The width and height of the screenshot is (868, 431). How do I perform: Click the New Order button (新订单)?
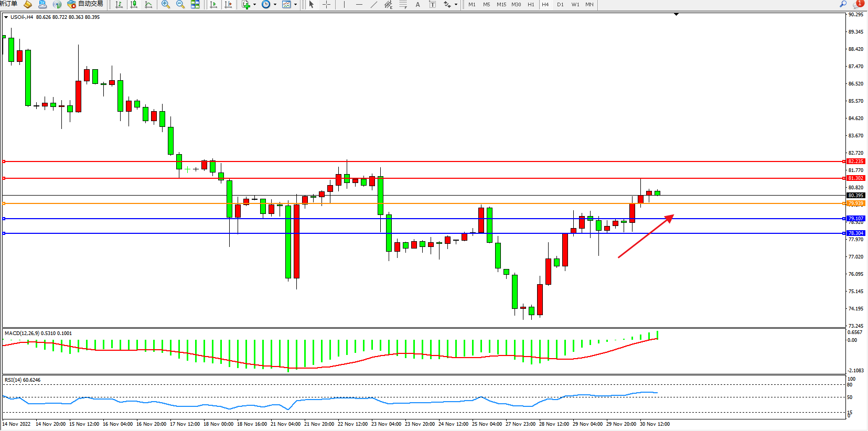click(8, 4)
